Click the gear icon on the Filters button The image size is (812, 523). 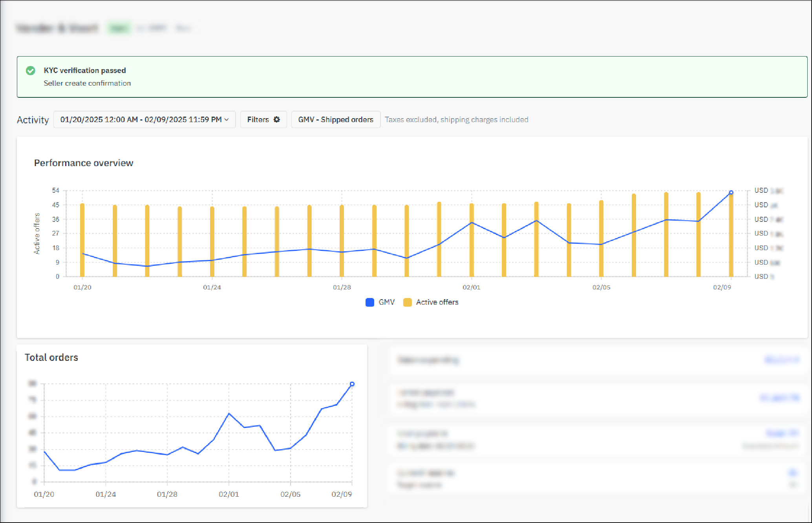[x=277, y=119]
